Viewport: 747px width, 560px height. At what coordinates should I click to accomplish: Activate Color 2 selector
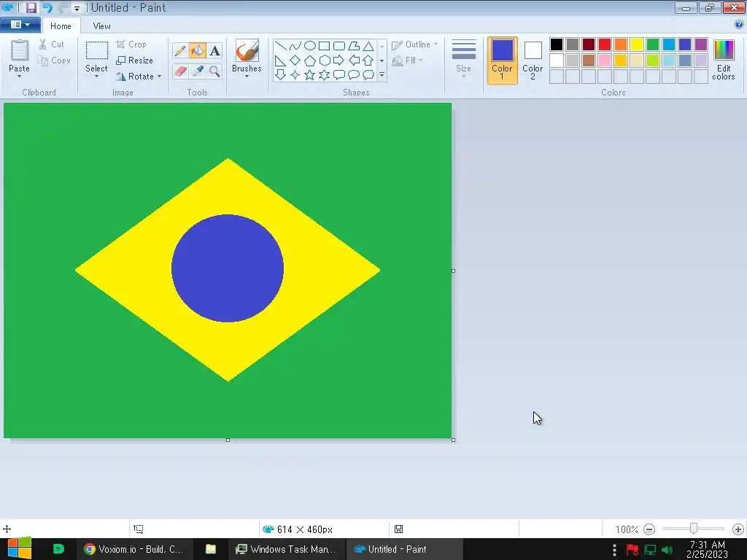click(533, 61)
